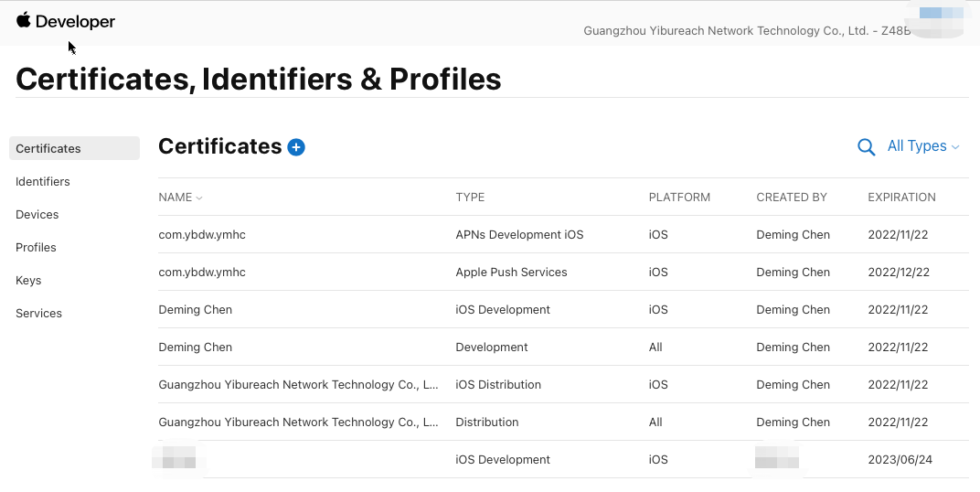Open the All Types filter dropdown
980x492 pixels.
pyautogui.click(x=923, y=146)
